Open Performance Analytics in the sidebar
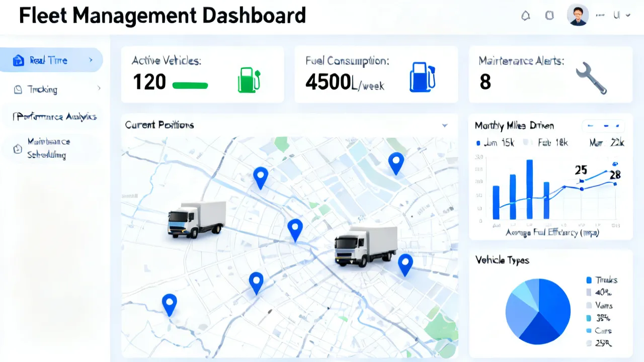The width and height of the screenshot is (644, 362). click(x=54, y=117)
